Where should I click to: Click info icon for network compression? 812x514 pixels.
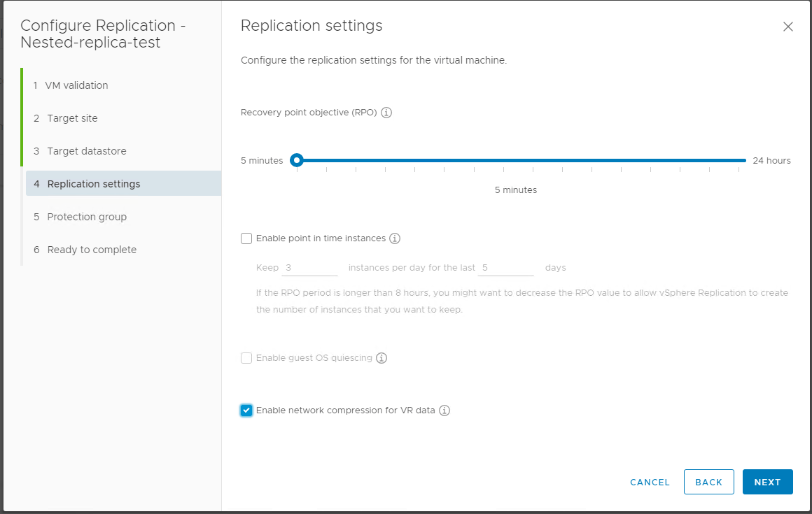coord(444,411)
